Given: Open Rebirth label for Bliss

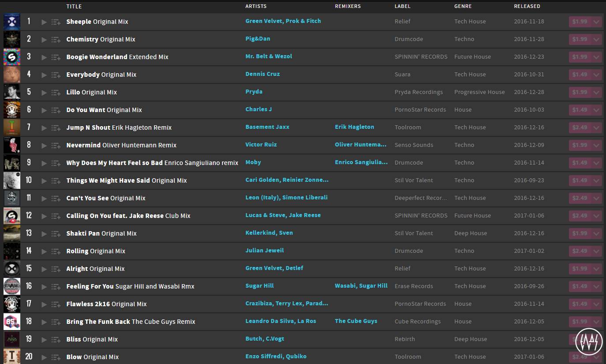Looking at the screenshot, I should pos(405,339).
